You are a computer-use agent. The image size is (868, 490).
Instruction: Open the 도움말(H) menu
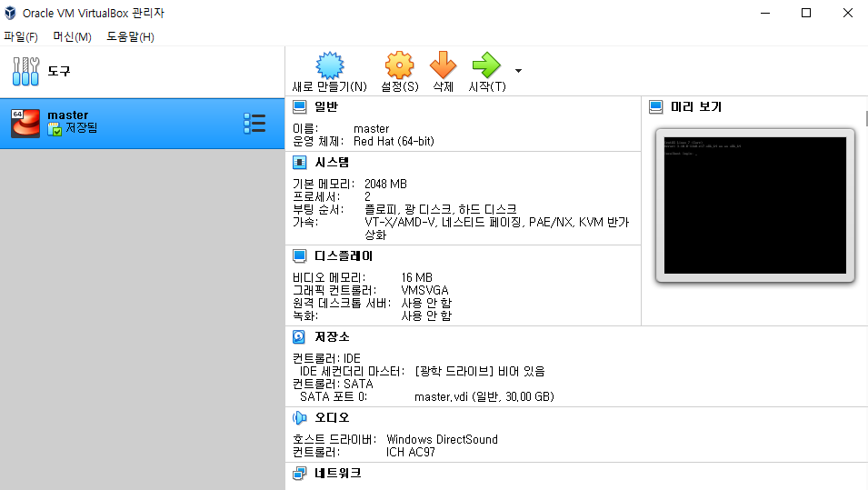130,36
